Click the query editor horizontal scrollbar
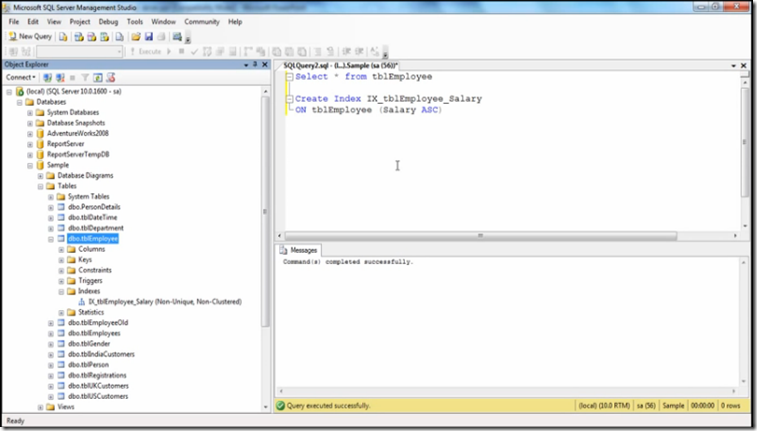This screenshot has width=757, height=431. [480, 236]
